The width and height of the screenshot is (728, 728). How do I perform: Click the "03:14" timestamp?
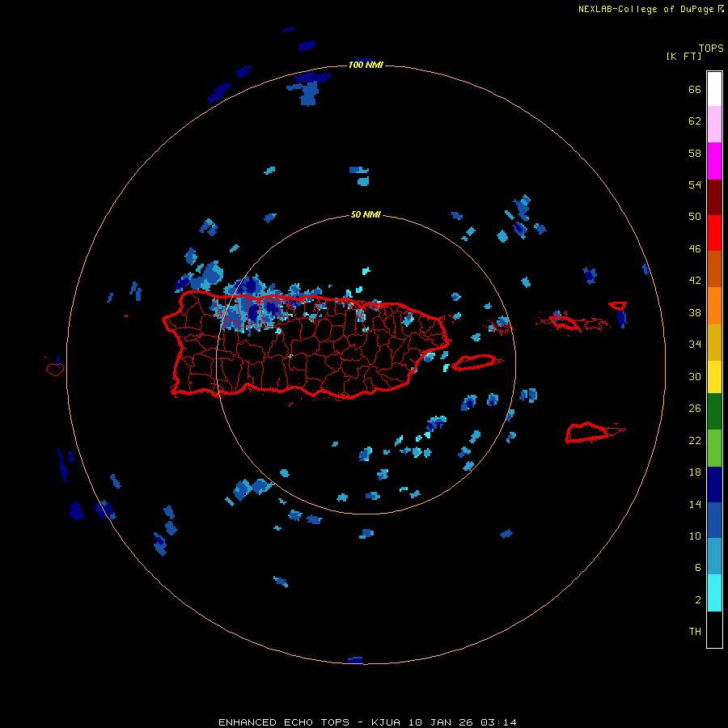point(498,722)
